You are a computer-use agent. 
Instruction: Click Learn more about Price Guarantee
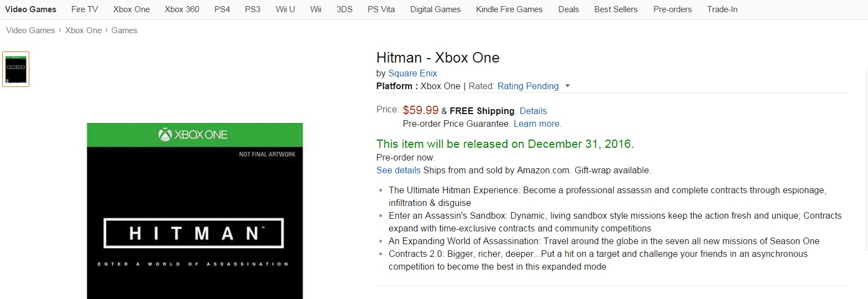[536, 123]
